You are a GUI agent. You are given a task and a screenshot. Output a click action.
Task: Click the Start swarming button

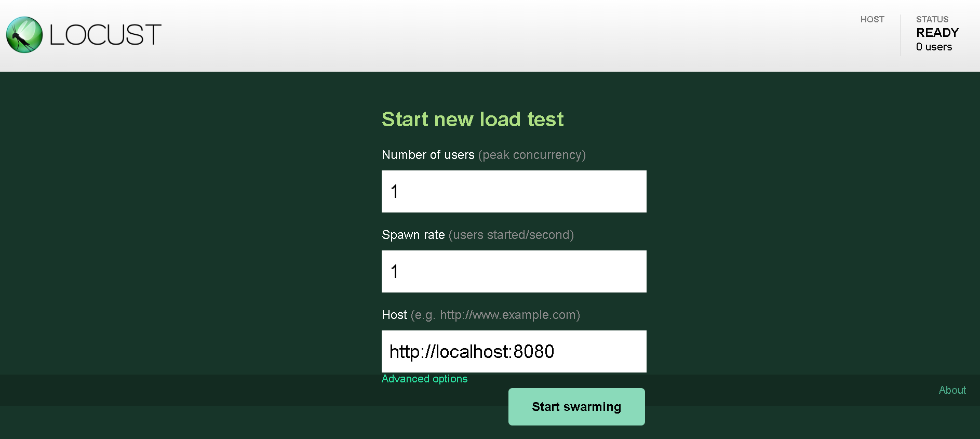(x=576, y=407)
